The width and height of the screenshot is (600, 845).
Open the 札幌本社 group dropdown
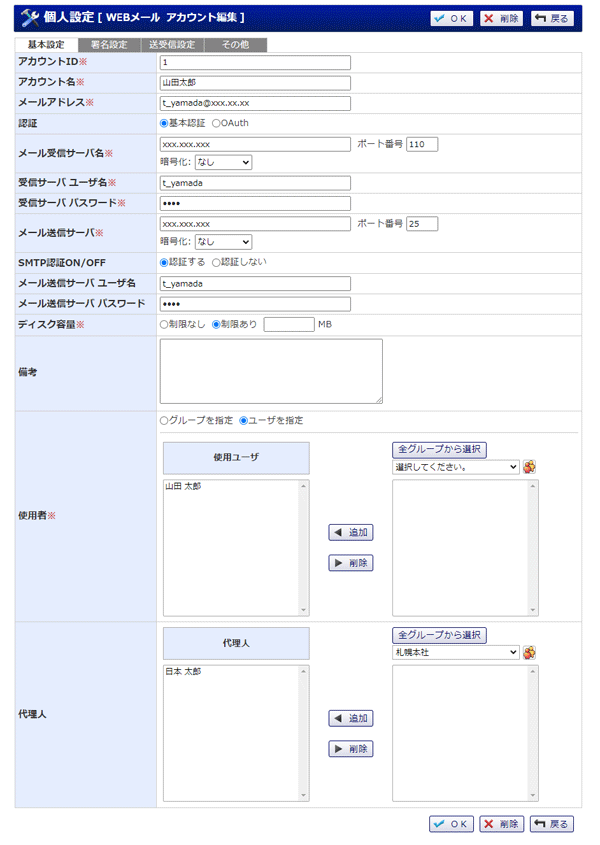click(x=456, y=653)
